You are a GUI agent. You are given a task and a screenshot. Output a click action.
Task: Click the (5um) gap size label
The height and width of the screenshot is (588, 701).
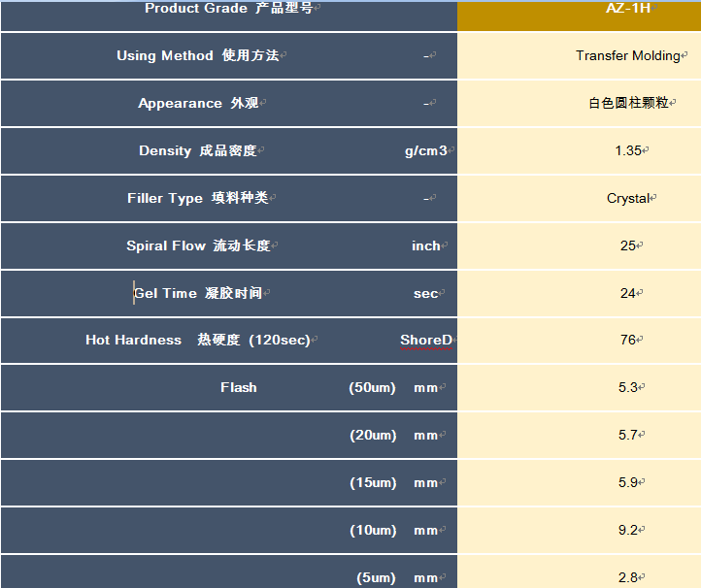(376, 577)
